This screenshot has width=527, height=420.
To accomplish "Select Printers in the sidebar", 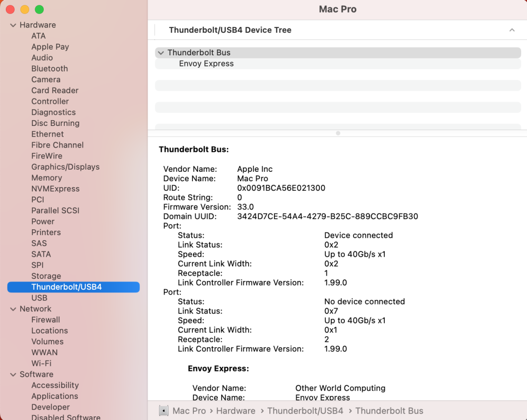I will 46,232.
